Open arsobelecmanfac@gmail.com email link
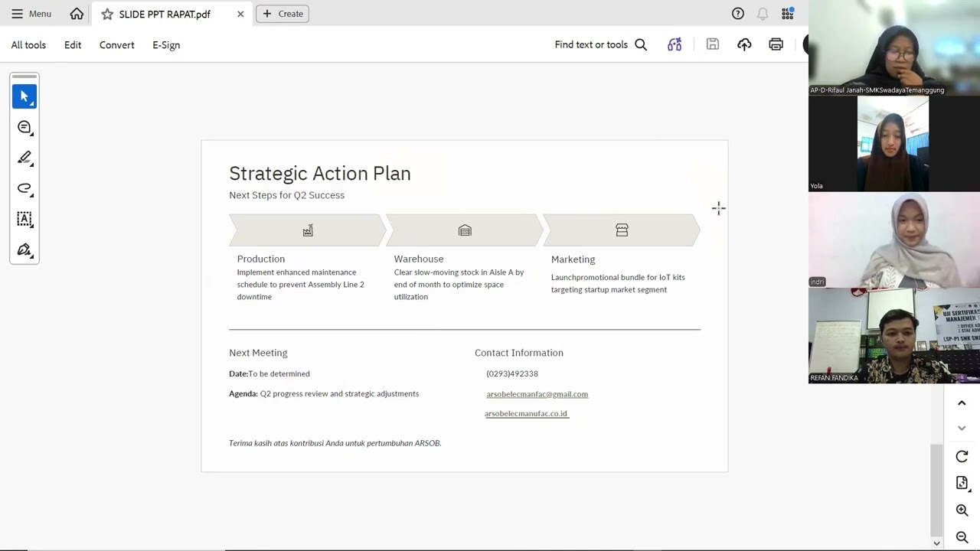 [x=537, y=394]
